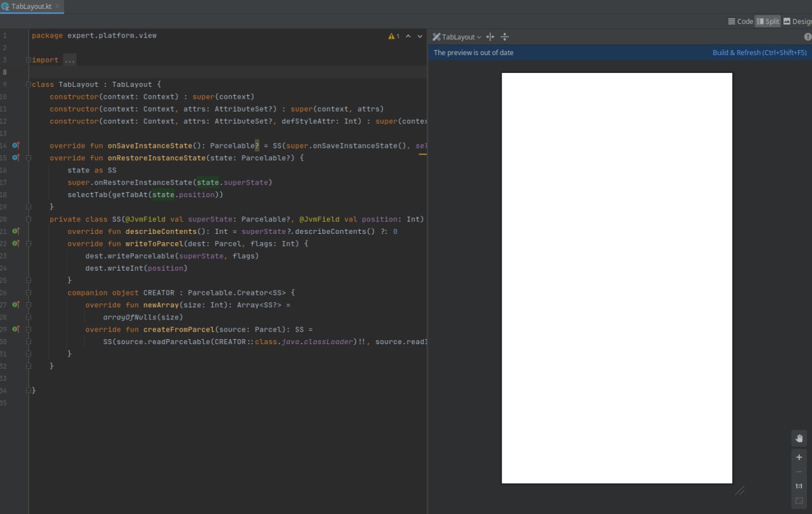
Task: Click 'The preview is out of date' message
Action: (473, 53)
